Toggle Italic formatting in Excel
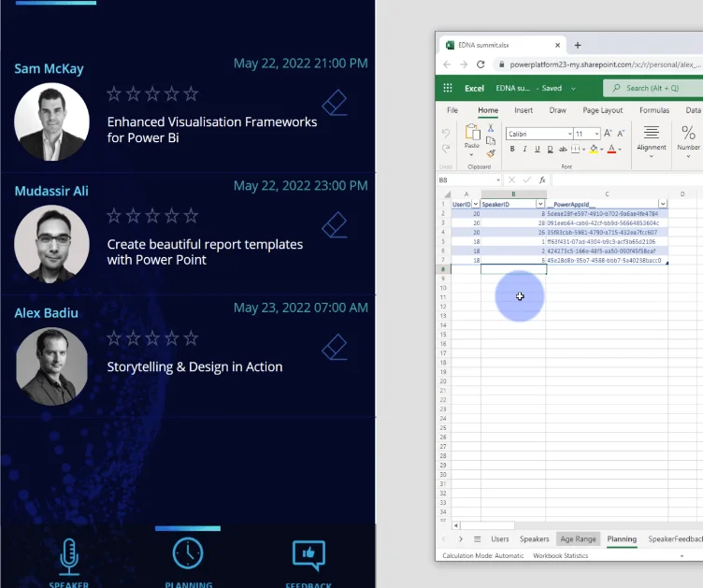703x588 pixels. click(x=524, y=149)
